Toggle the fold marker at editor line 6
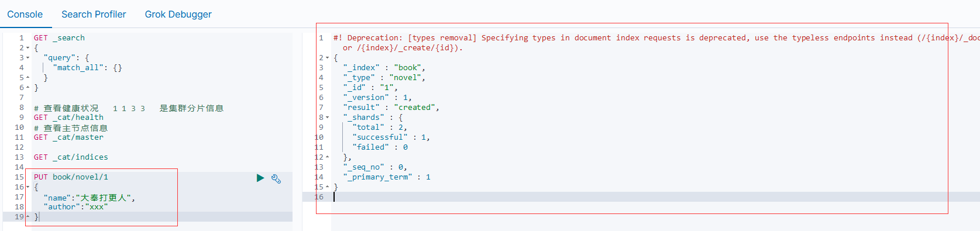 27,88
